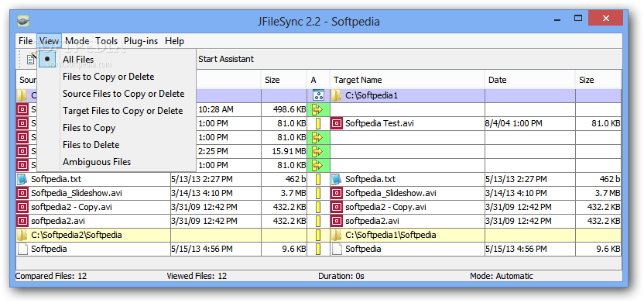
Task: Click the text file icon of source Softpedia.txt
Action: point(22,179)
